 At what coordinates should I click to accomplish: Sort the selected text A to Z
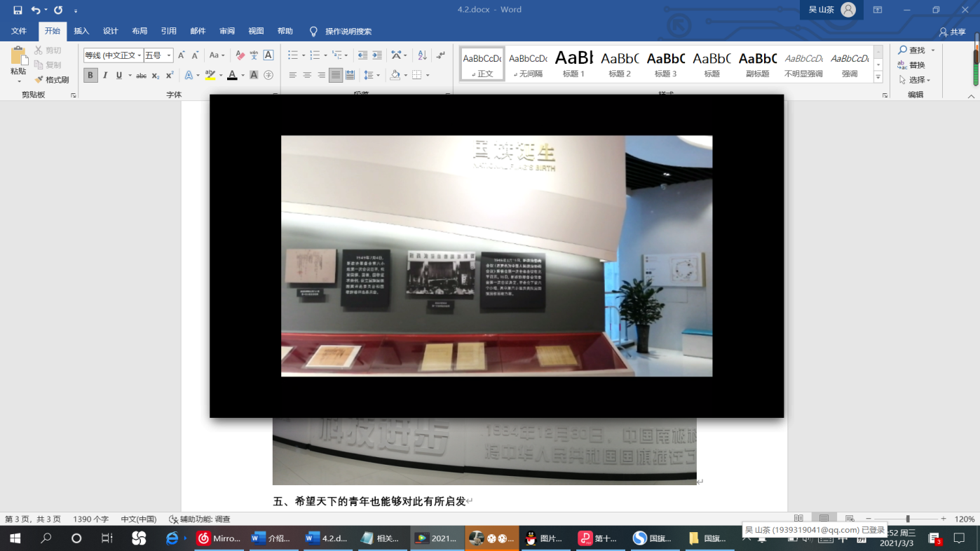coord(422,55)
